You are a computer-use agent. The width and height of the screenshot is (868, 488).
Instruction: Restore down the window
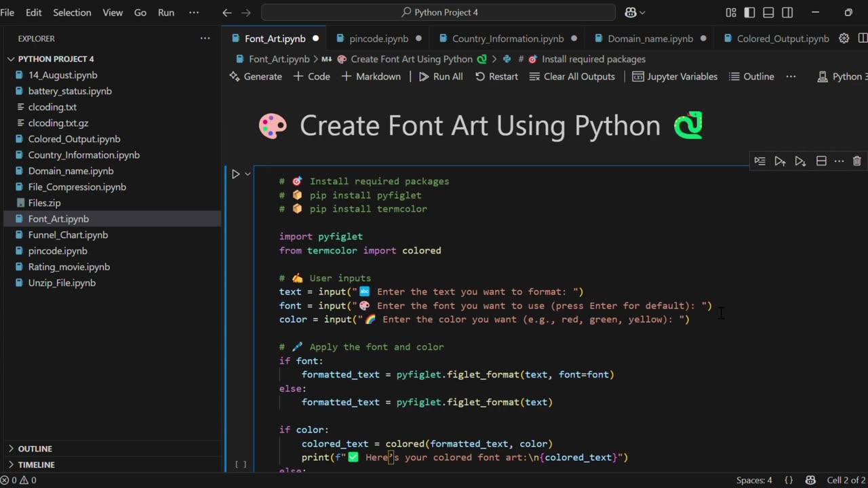848,12
